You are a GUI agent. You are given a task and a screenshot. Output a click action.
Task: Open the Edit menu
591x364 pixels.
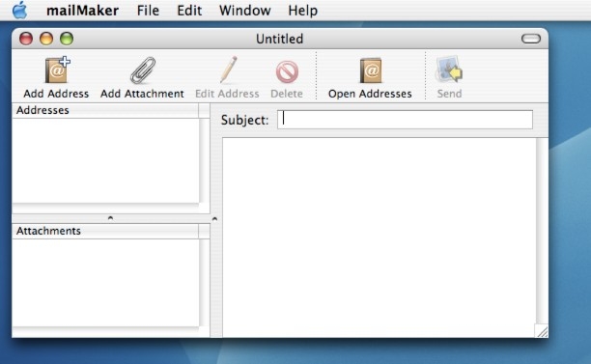point(189,11)
